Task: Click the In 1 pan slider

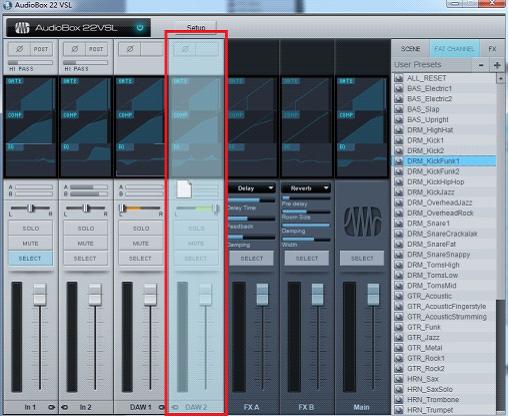Action: click(31, 208)
